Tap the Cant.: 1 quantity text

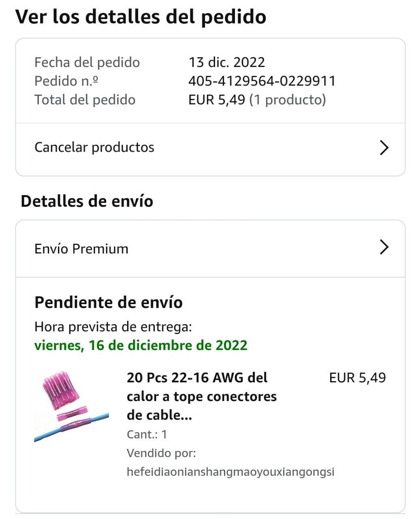[x=147, y=434]
